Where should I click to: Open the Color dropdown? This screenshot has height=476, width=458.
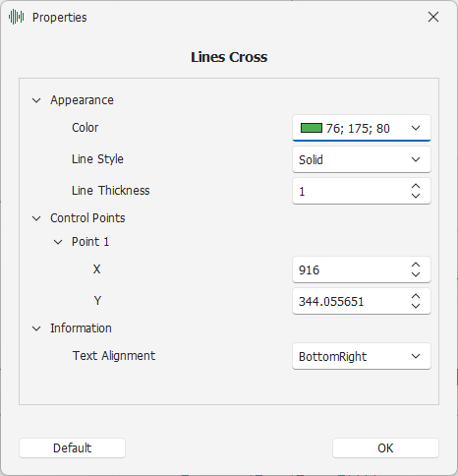[362, 128]
